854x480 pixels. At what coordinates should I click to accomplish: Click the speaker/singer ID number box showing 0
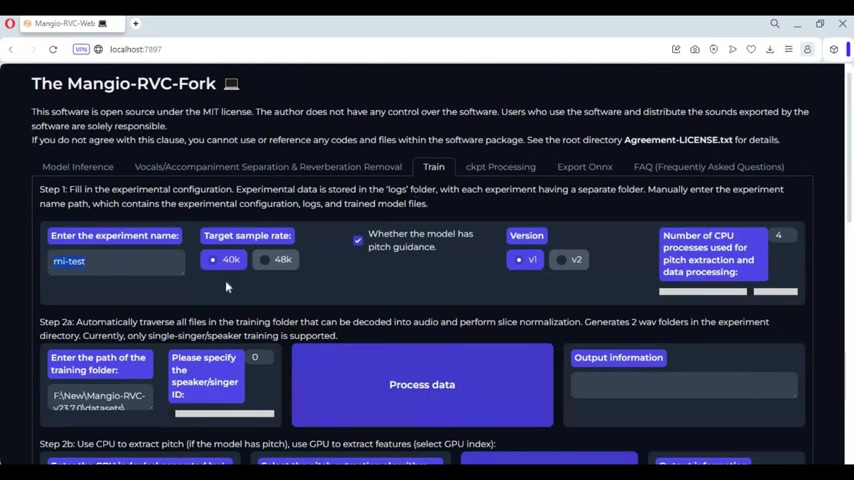(259, 357)
